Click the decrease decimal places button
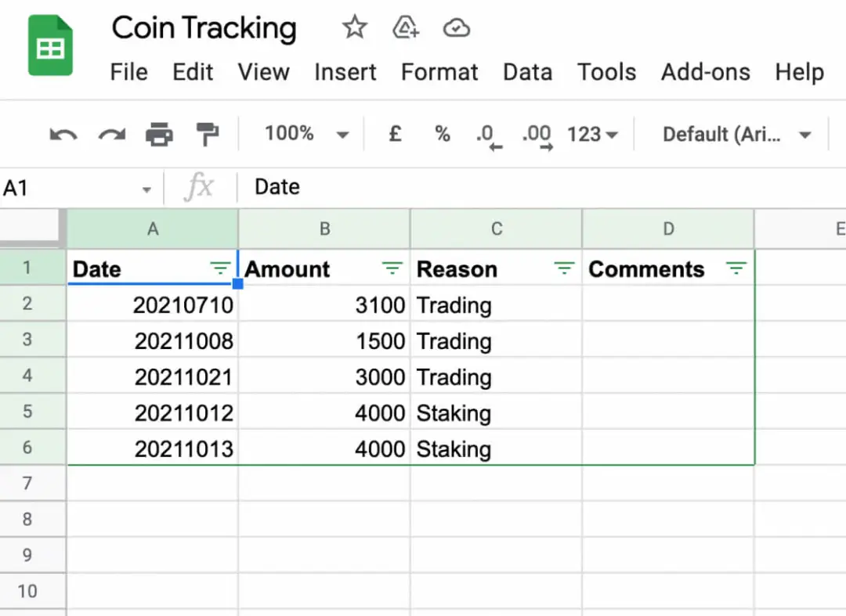The height and width of the screenshot is (616, 846). pos(488,135)
